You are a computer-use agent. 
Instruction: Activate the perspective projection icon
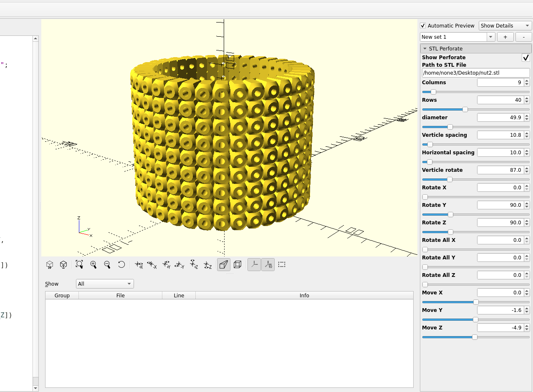tap(223, 264)
